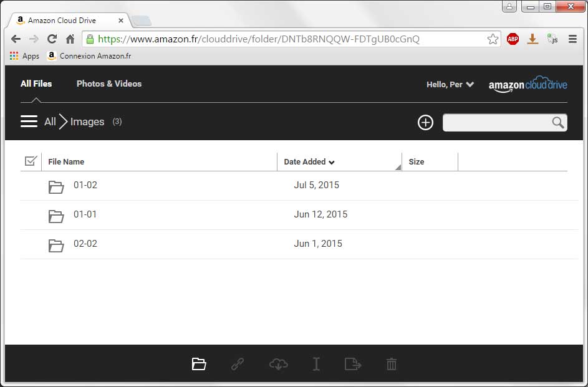Open the selected folder via bottom toolbar
Viewport: 588px width, 387px height.
coord(198,364)
